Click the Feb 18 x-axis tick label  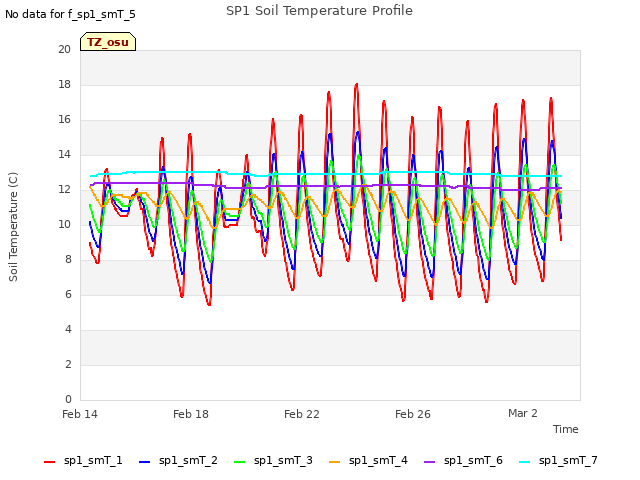click(191, 414)
